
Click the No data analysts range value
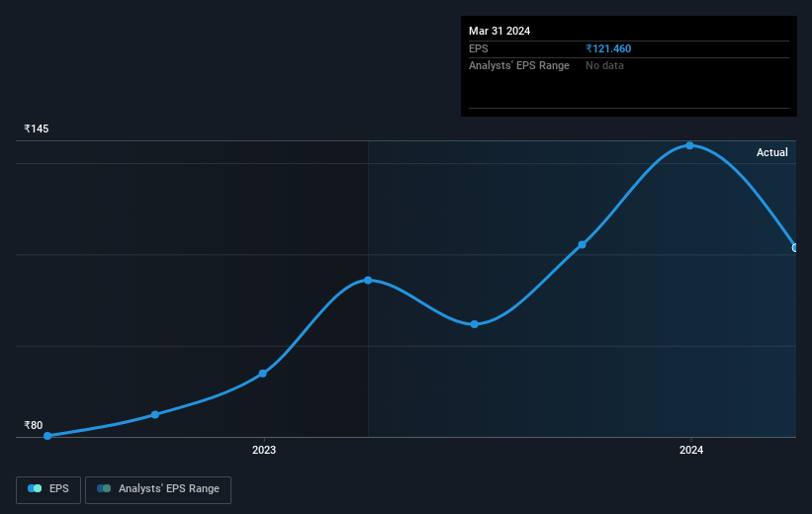pos(604,66)
